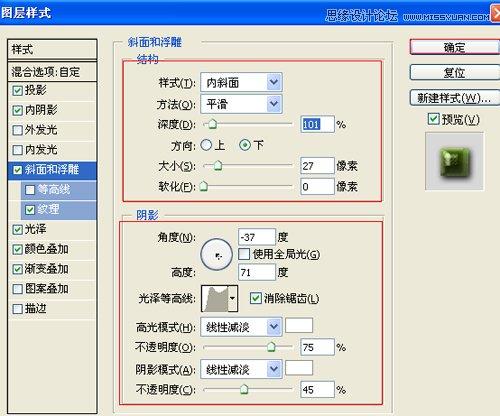Uncheck 消除锯齿 anti-aliased option

256,298
